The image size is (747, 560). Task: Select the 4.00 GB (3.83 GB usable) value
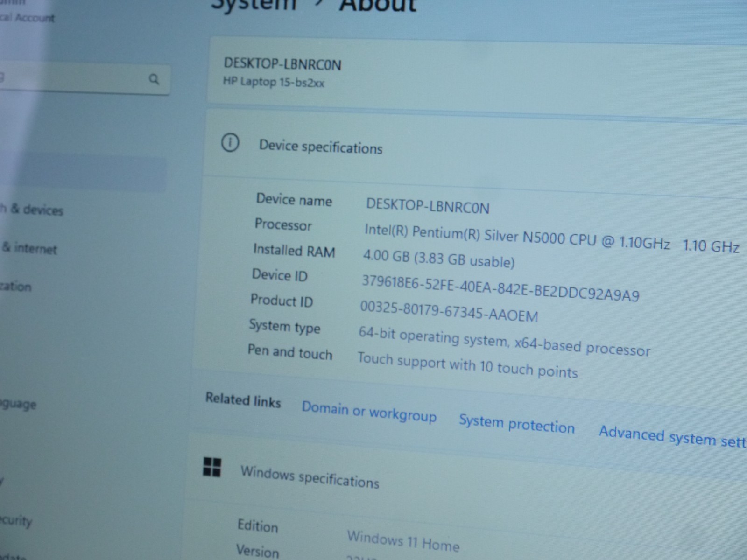(439, 258)
